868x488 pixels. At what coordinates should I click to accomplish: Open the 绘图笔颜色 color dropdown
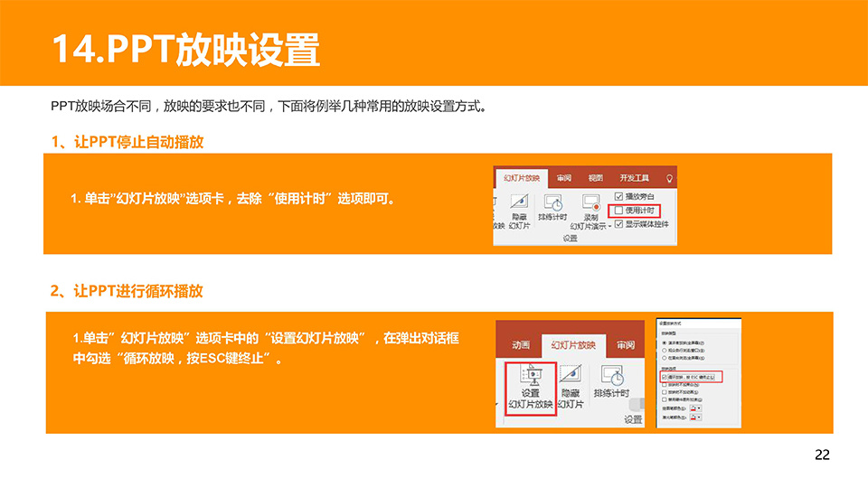pos(699,408)
